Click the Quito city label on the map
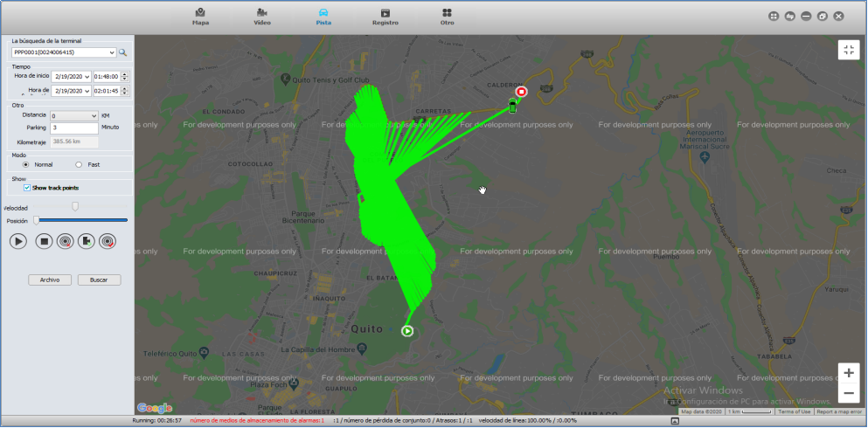The width and height of the screenshot is (868, 428). (366, 328)
